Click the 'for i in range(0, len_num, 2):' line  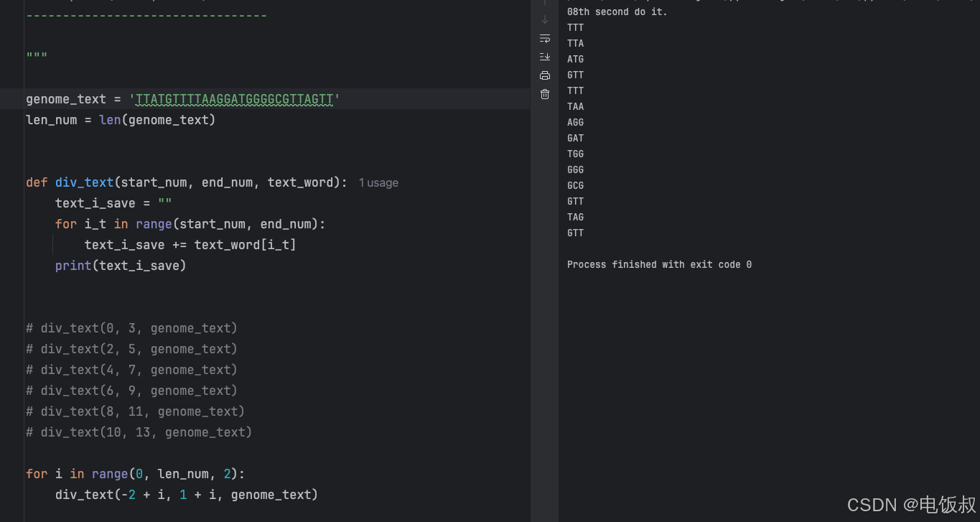coord(135,474)
